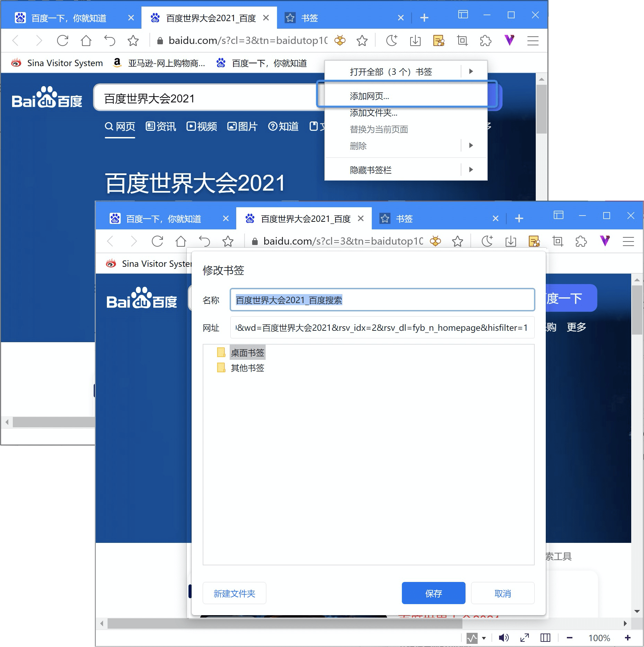Click 取消 button in bookmark dialog

coord(503,593)
